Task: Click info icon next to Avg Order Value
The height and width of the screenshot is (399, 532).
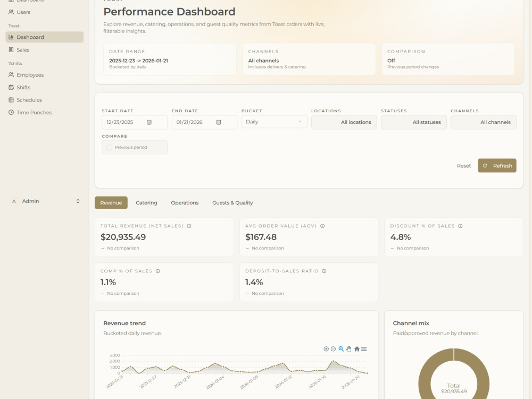Action: pos(322,226)
